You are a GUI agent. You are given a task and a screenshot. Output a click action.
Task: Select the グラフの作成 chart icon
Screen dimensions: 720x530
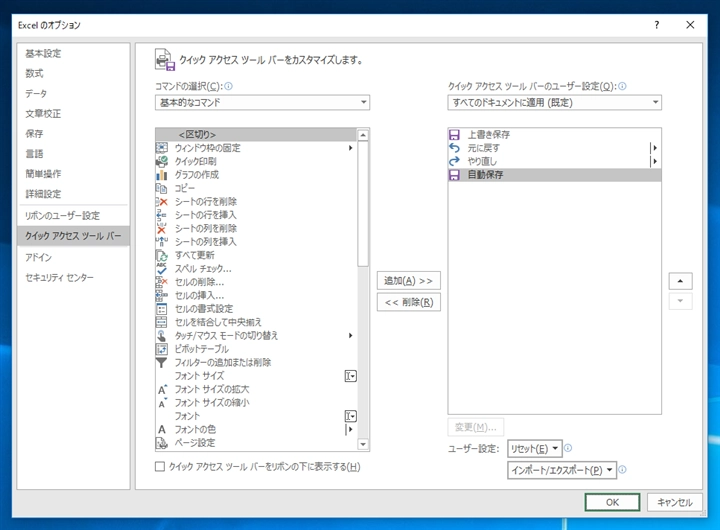(x=162, y=175)
